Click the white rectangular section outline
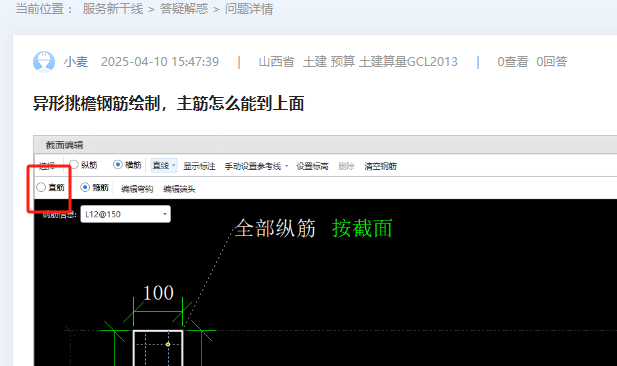Viewport: 617px width, 366px height. (158, 348)
